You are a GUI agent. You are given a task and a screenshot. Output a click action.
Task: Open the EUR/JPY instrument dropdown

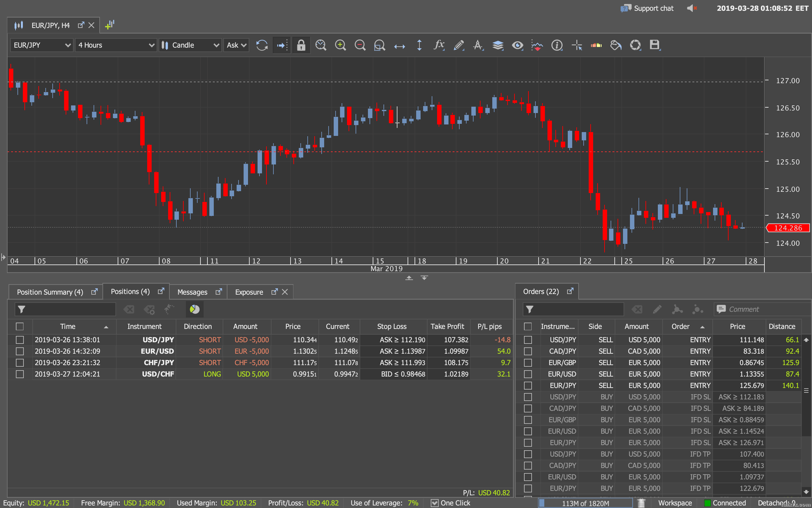pyautogui.click(x=42, y=45)
